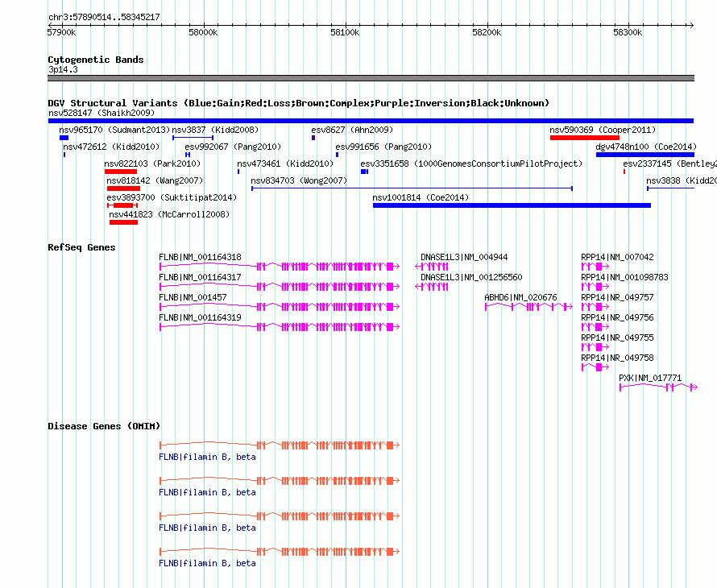This screenshot has width=717, height=588.
Task: Click the nsv473461 (Kidd2010) label
Action: pos(285,164)
